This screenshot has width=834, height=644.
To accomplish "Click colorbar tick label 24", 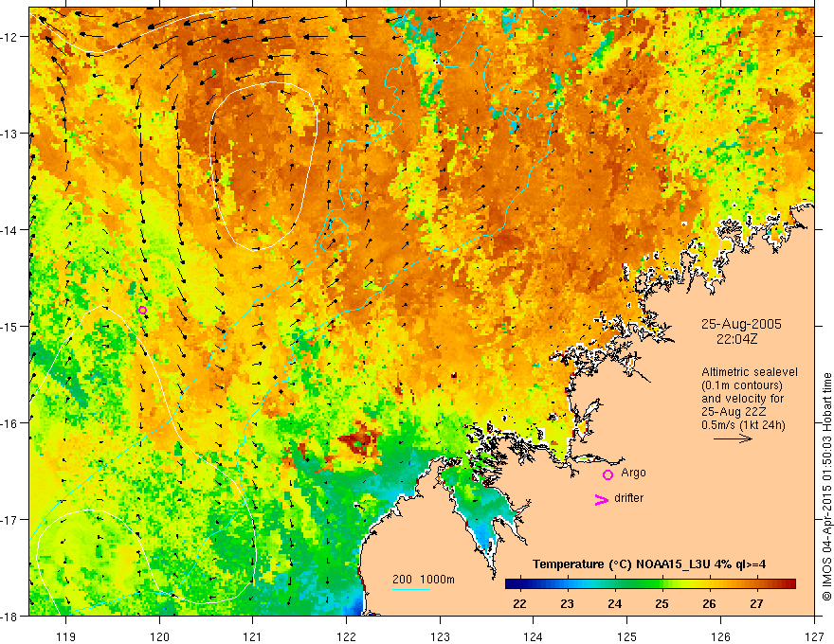I will click(x=614, y=604).
